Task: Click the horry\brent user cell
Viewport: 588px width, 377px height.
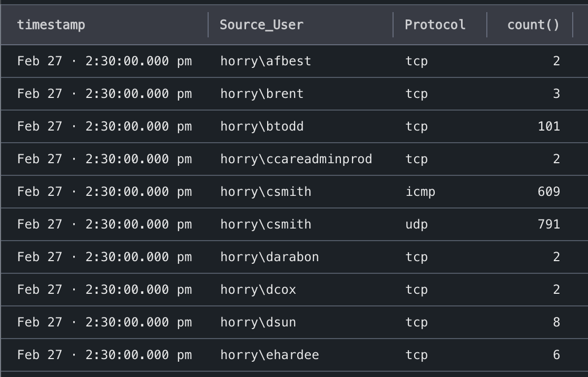Action: (262, 94)
